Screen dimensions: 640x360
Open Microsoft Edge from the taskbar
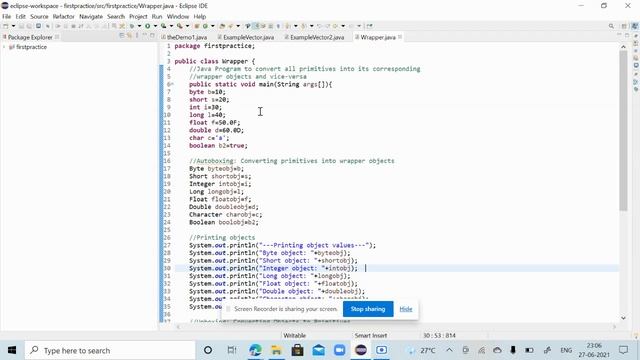tap(255, 350)
